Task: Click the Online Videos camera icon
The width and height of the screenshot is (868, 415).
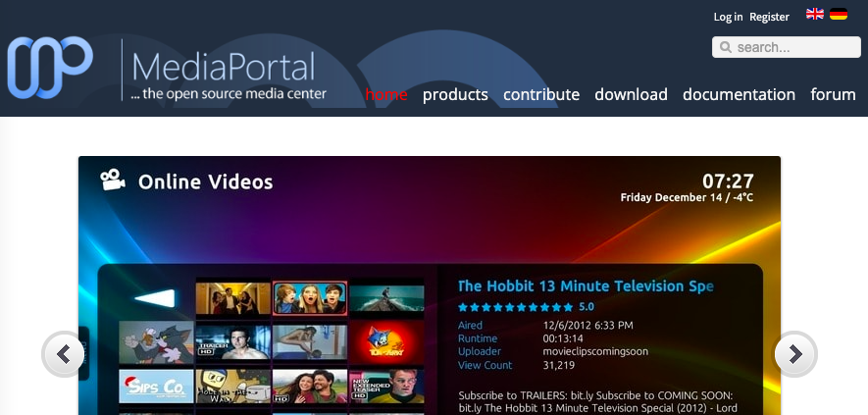Action: [x=113, y=181]
